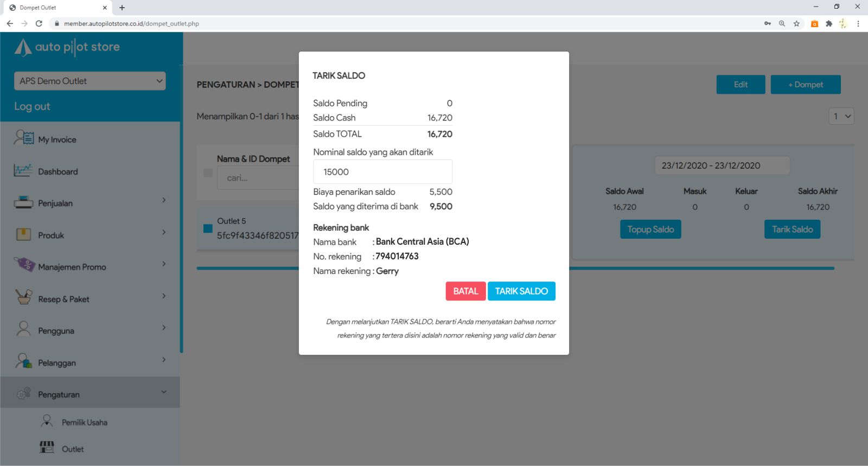Open the Pemilik Usaha submenu item
The width and height of the screenshot is (868, 466).
pyautogui.click(x=84, y=422)
